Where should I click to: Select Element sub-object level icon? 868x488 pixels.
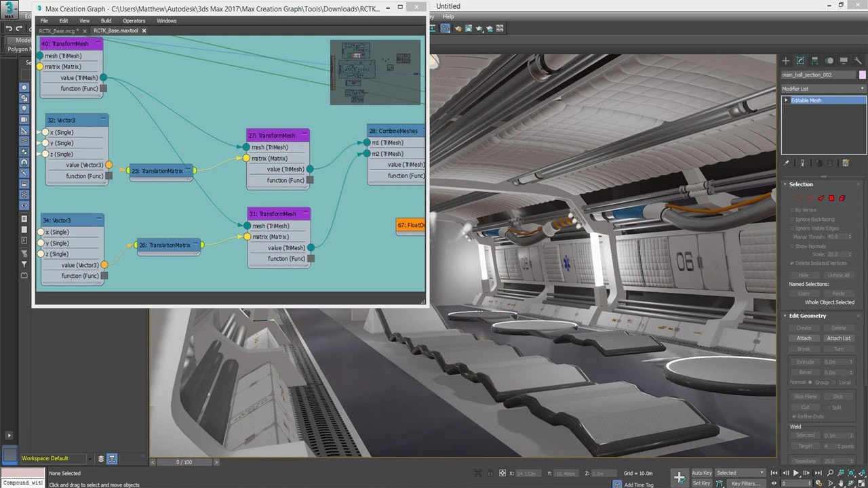click(x=842, y=198)
